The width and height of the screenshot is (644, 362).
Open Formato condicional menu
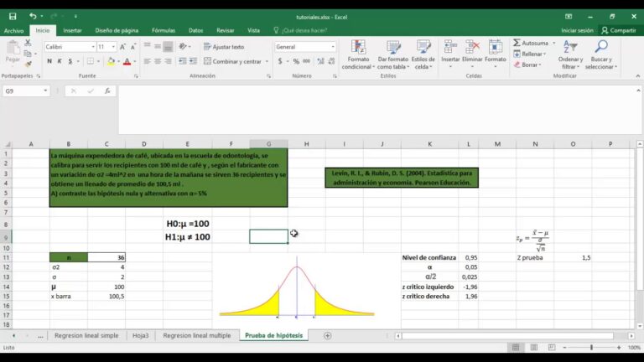tap(358, 54)
